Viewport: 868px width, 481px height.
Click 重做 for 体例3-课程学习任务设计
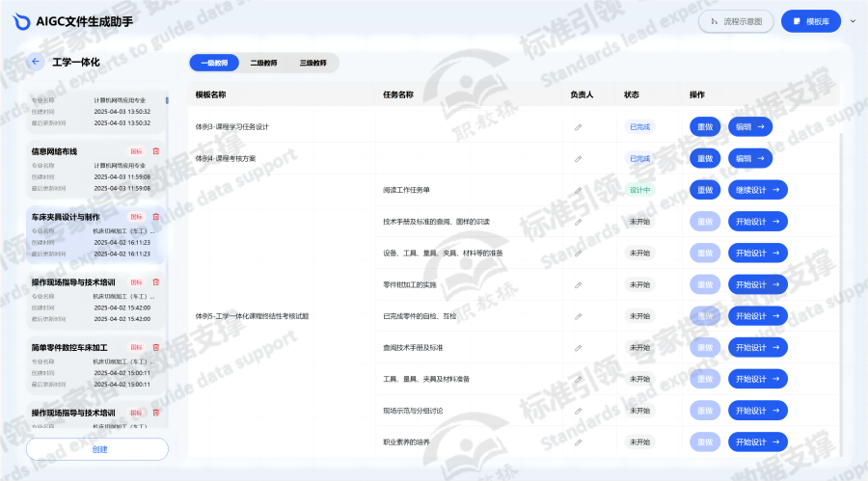pos(705,126)
